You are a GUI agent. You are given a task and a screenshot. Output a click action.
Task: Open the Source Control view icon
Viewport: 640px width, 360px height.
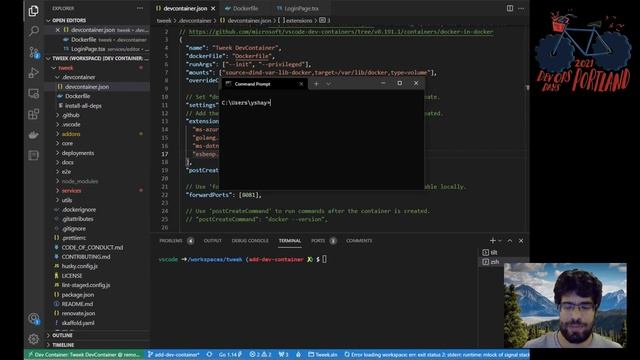click(33, 52)
